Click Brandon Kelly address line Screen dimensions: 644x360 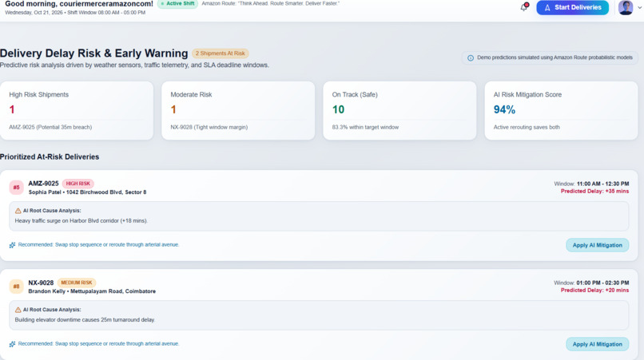(x=92, y=291)
